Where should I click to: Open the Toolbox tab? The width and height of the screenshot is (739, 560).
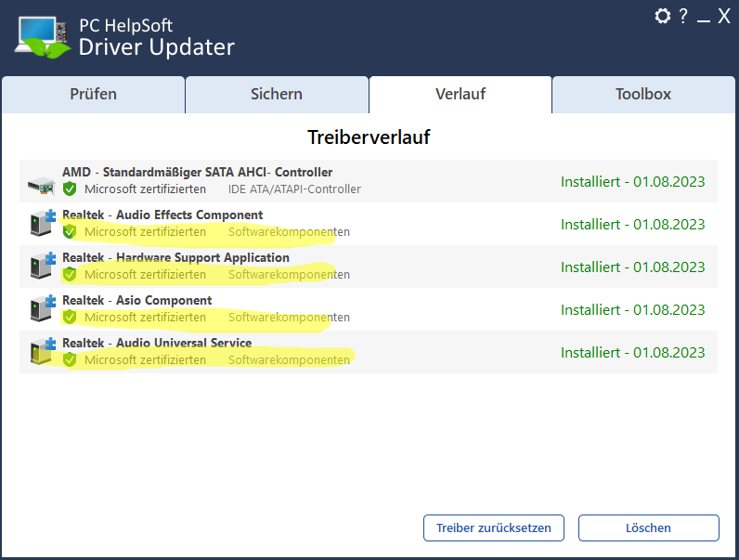pos(643,95)
